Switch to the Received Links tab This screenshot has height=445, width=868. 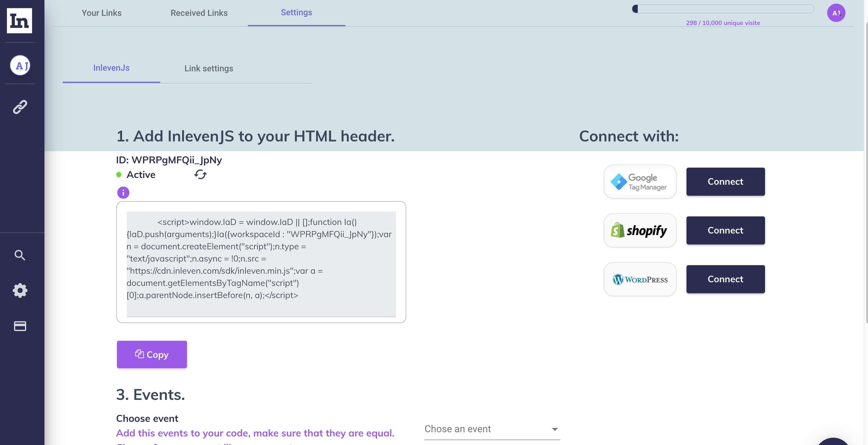tap(199, 13)
